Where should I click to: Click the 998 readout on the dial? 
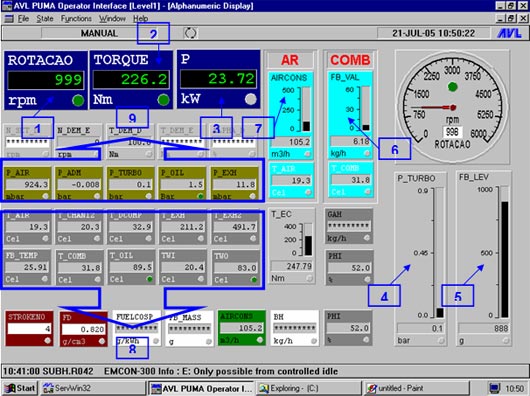[452, 132]
